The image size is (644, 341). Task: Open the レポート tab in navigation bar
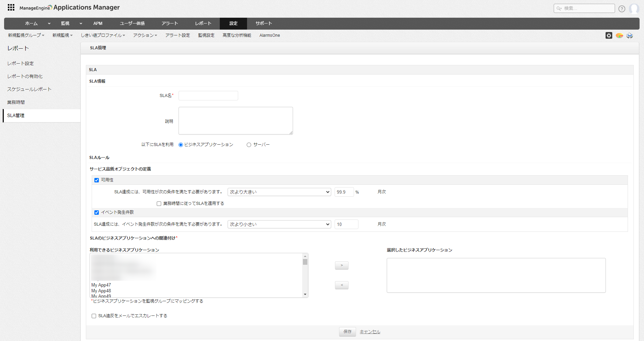(203, 23)
